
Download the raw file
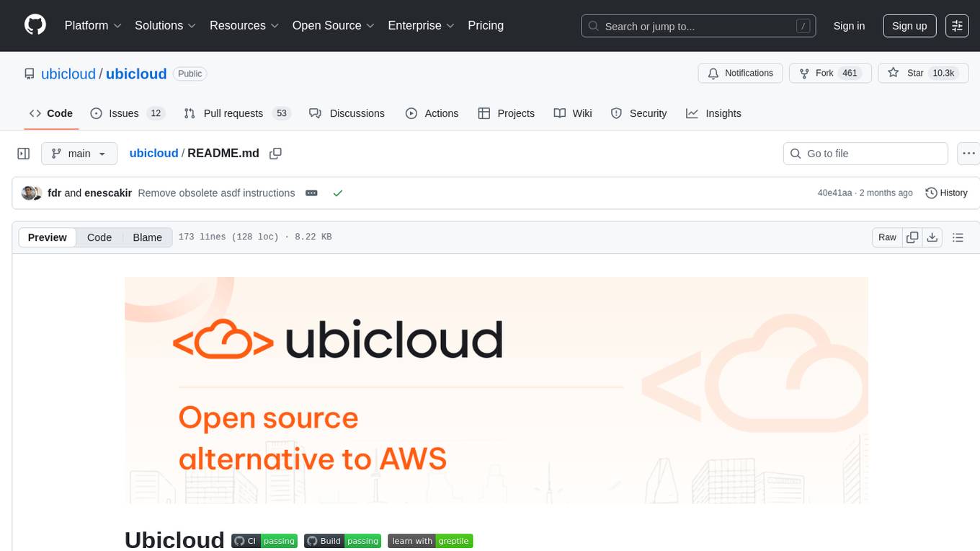932,237
